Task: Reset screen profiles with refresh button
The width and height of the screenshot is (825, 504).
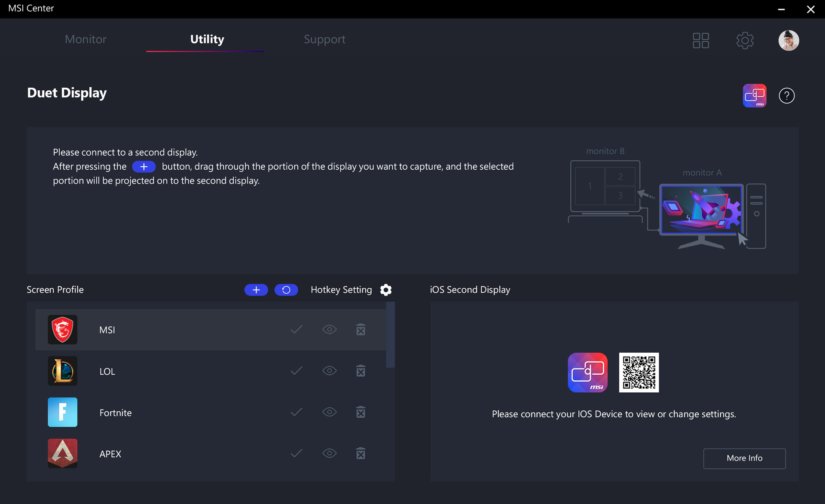Action: [x=286, y=290]
